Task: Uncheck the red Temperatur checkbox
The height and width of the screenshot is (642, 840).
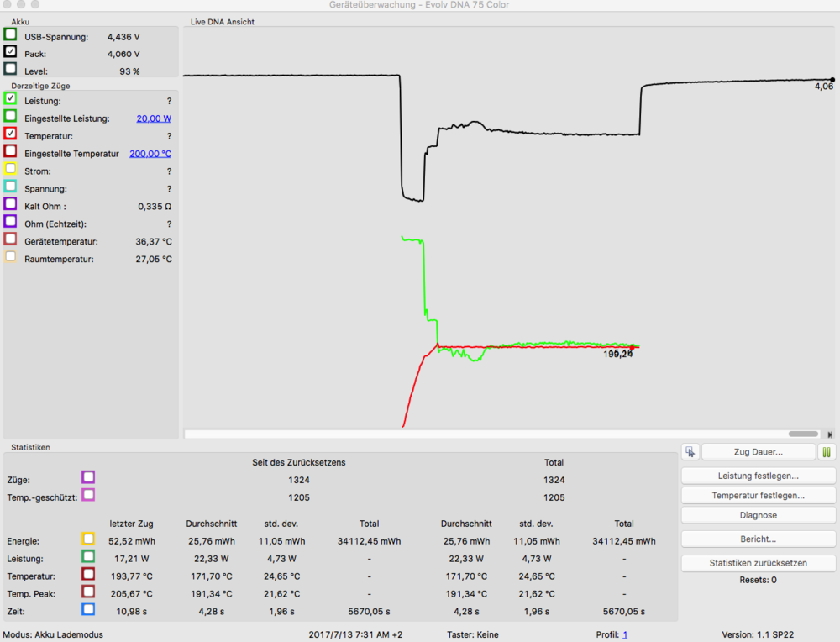Action: click(10, 134)
